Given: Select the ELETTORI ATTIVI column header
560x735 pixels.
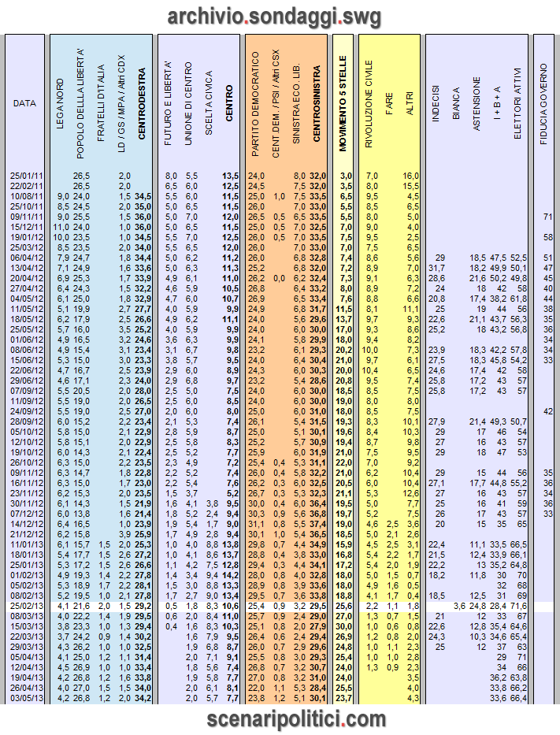Looking at the screenshot, I should click(x=517, y=104).
